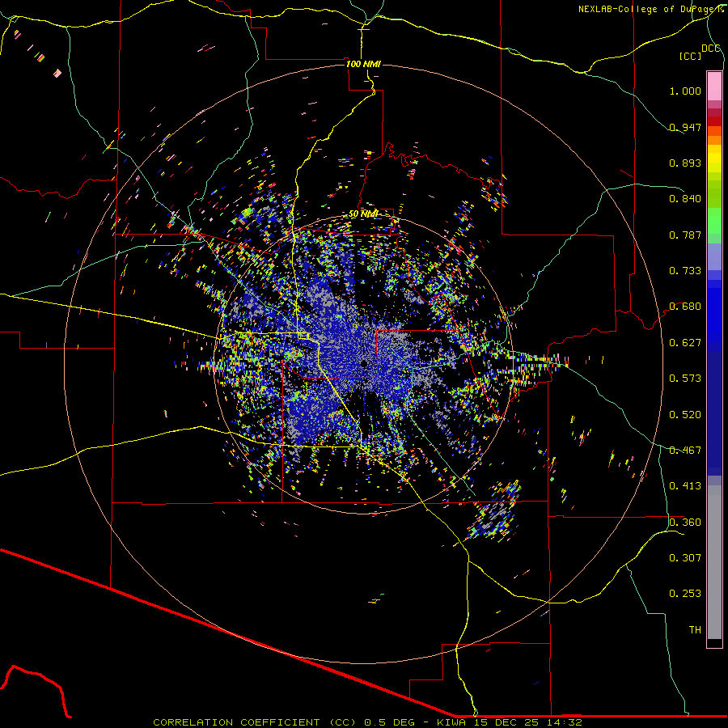Click the 0.573 scale value
728x728 pixels.
coord(685,379)
